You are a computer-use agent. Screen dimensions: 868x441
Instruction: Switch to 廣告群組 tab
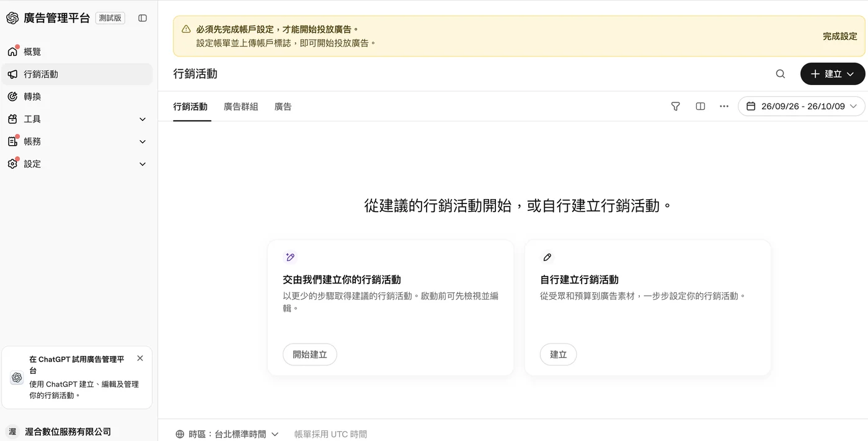(241, 107)
